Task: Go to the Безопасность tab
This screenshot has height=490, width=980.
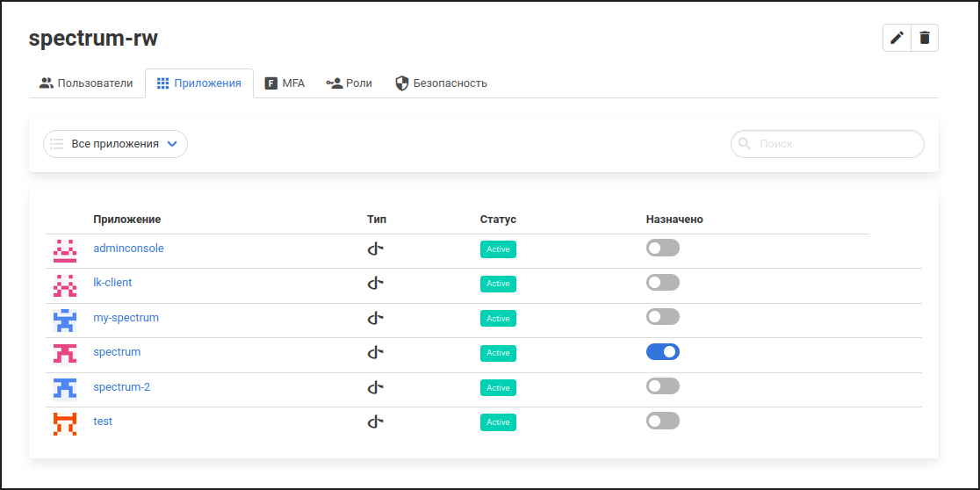Action: pos(441,83)
